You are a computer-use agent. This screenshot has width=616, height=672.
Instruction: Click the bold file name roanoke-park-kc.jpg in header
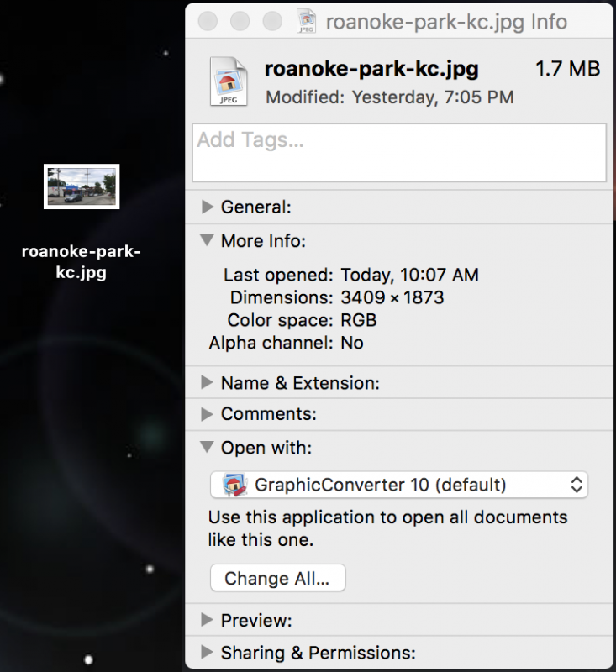371,69
